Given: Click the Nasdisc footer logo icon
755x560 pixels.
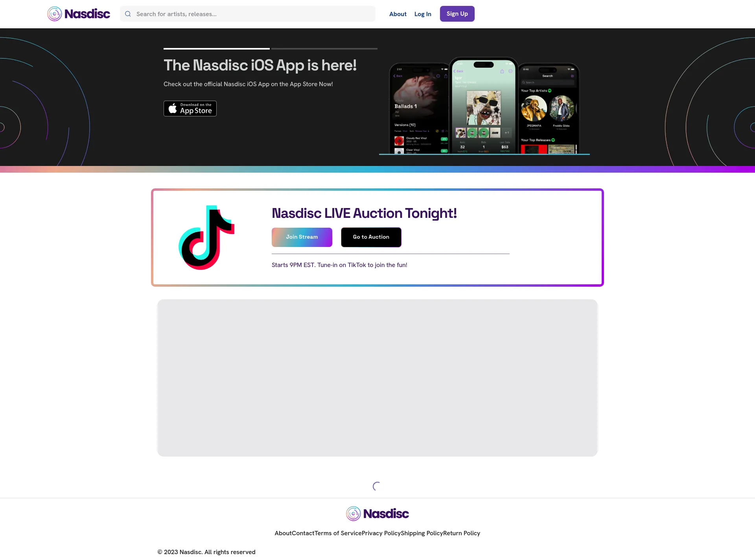Looking at the screenshot, I should (x=354, y=514).
